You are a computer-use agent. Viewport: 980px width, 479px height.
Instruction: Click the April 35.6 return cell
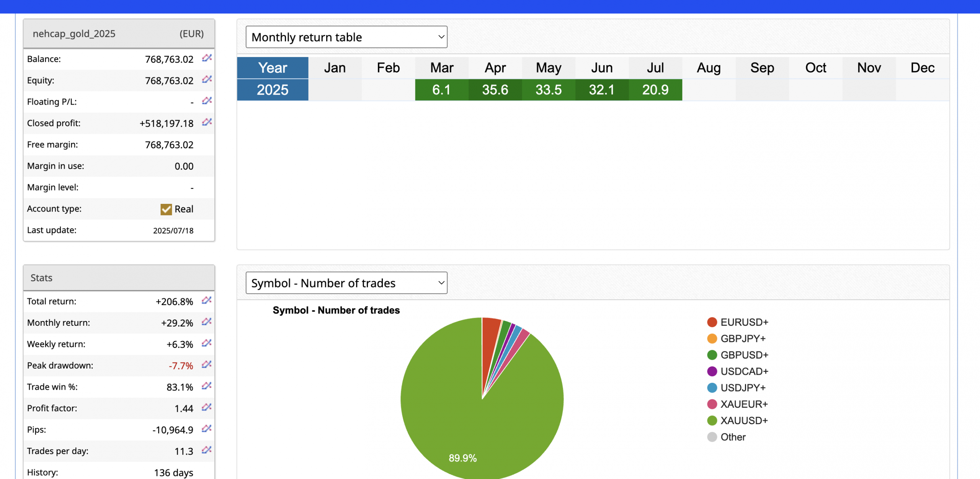click(495, 90)
